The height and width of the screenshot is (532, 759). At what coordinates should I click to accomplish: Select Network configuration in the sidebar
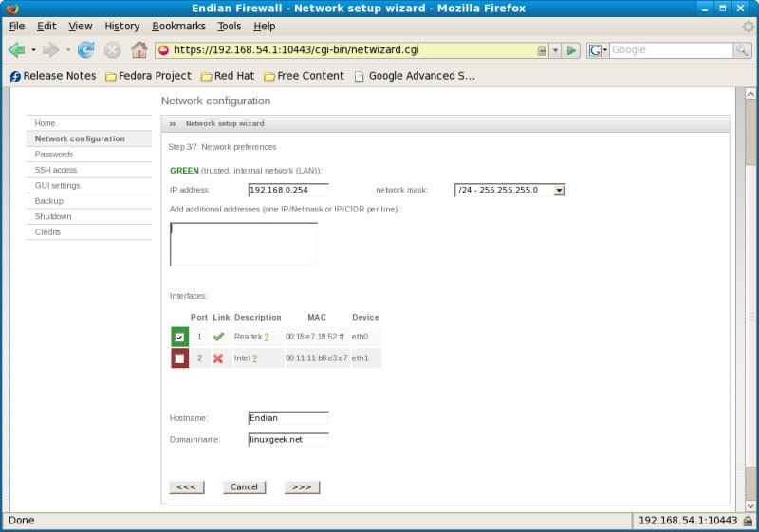click(x=88, y=138)
